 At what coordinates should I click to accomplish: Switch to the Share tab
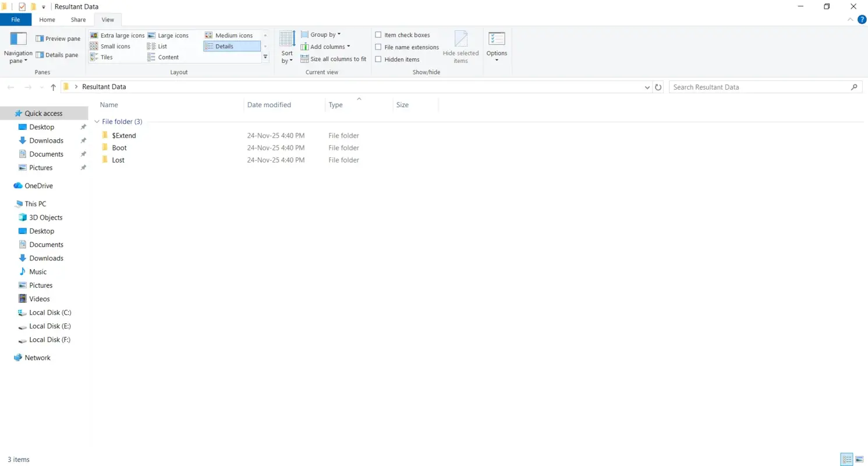coord(78,19)
